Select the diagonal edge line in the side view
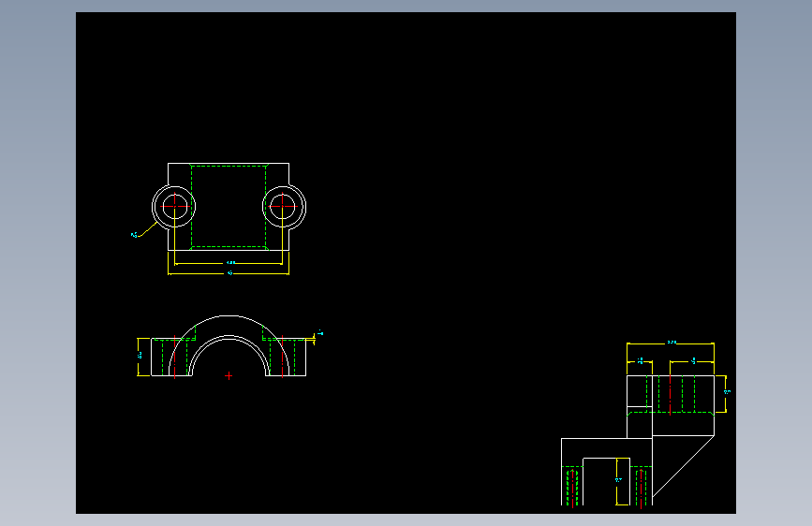The image size is (812, 526). coord(683,466)
